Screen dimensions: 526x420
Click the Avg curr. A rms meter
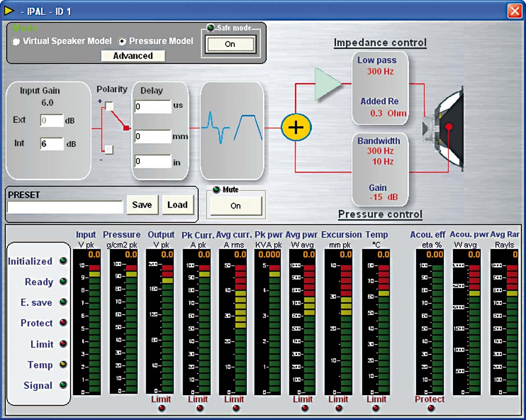coord(233,322)
